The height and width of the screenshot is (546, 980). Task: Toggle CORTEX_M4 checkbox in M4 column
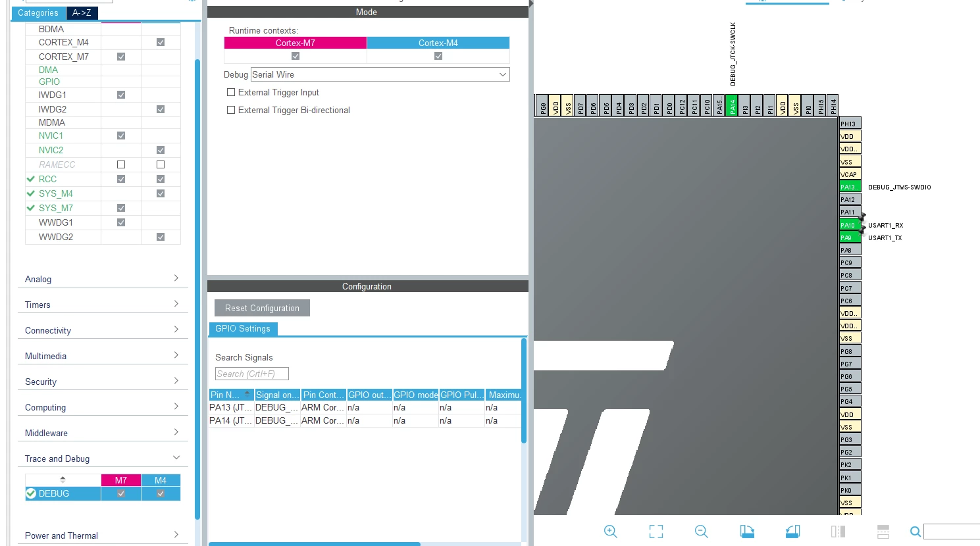click(x=161, y=42)
